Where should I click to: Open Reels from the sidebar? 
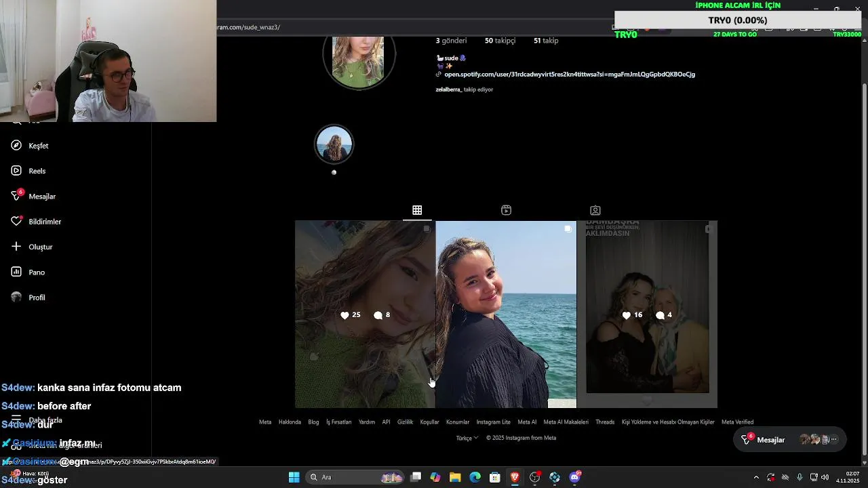click(29, 171)
